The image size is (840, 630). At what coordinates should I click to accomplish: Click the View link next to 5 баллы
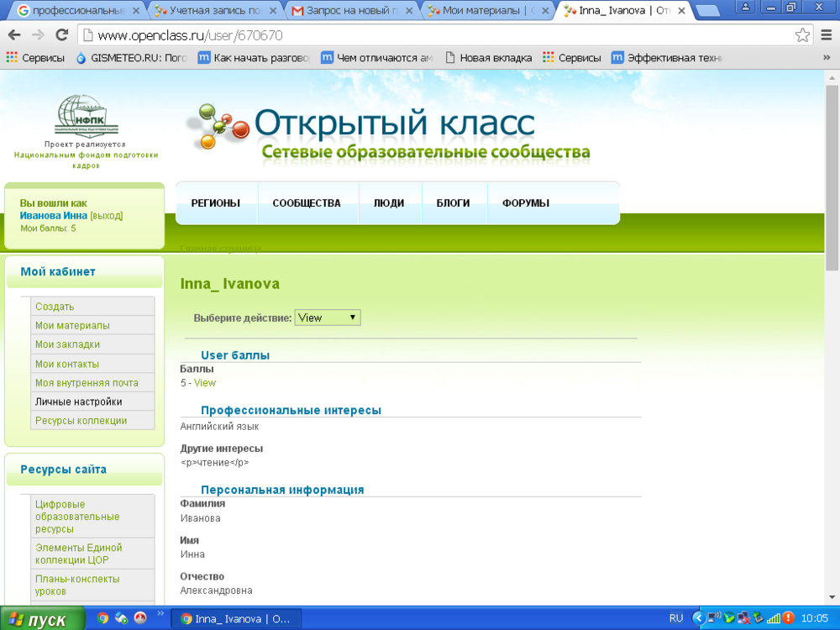pyautogui.click(x=205, y=383)
